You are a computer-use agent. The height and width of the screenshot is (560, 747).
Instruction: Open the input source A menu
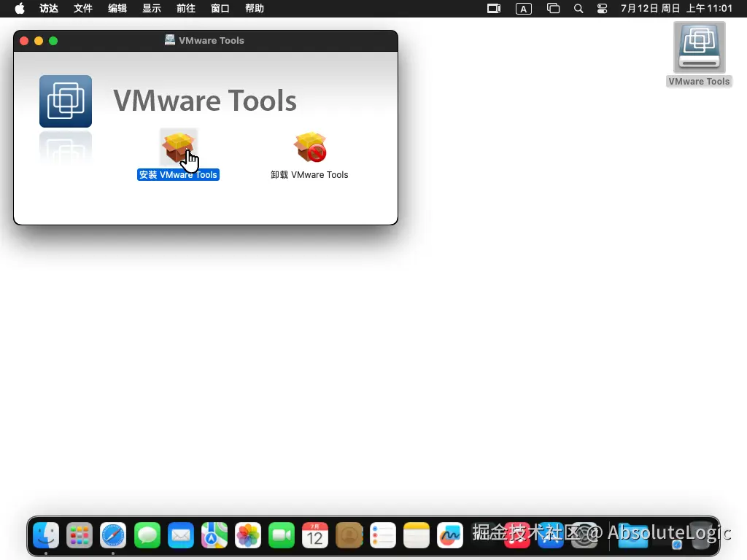tap(524, 9)
